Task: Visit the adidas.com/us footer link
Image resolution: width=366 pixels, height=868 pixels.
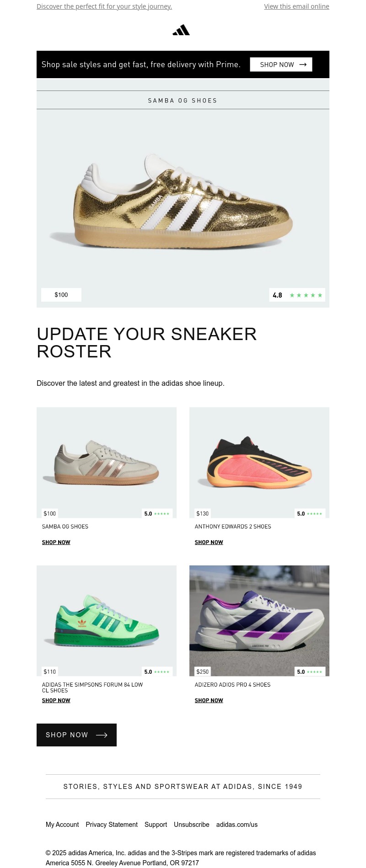Action: (237, 825)
